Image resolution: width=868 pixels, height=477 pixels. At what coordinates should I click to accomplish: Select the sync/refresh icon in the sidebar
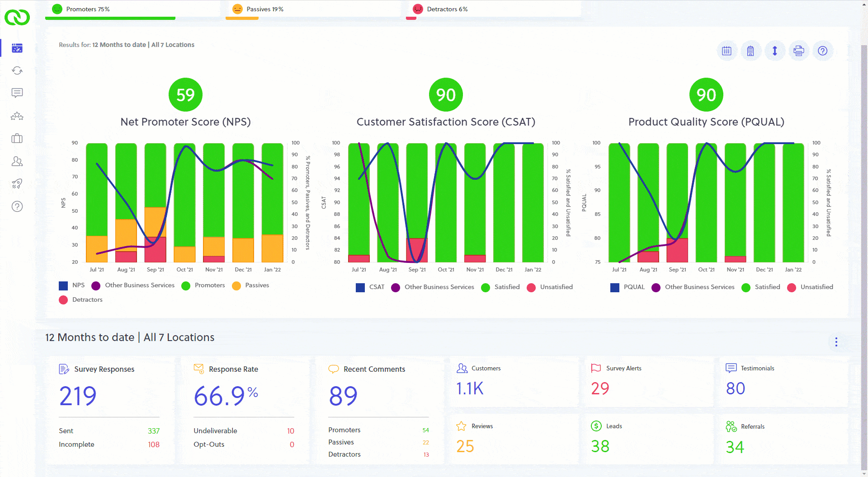[17, 70]
